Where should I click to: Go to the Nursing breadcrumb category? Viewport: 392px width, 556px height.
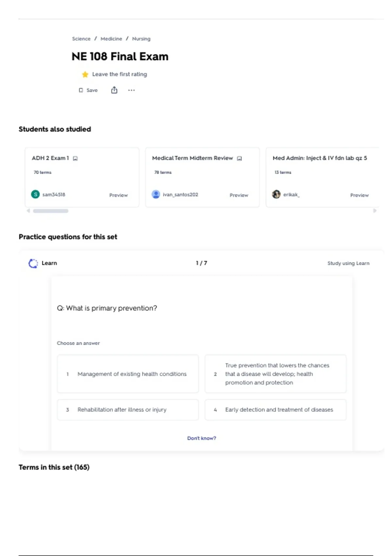point(141,39)
